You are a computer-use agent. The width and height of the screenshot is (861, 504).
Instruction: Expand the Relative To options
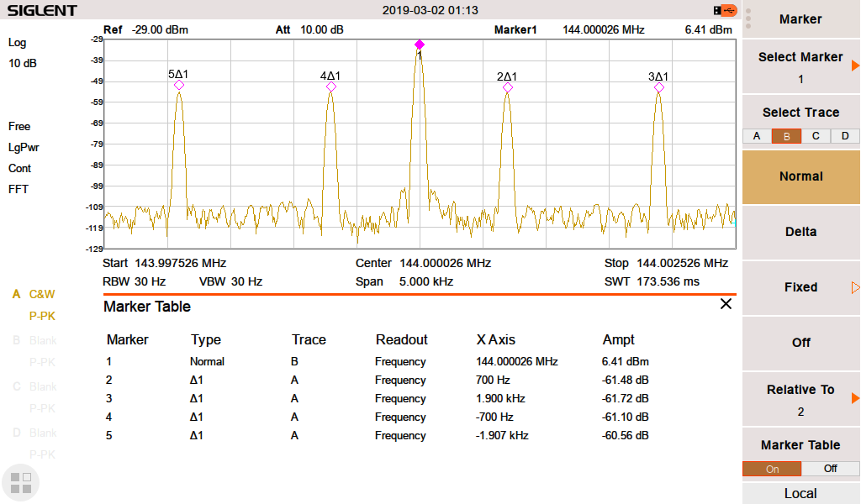[x=855, y=398]
